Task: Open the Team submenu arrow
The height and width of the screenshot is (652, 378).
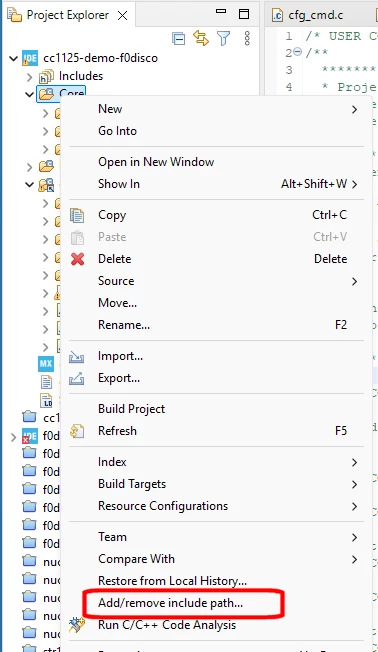Action: coord(354,537)
